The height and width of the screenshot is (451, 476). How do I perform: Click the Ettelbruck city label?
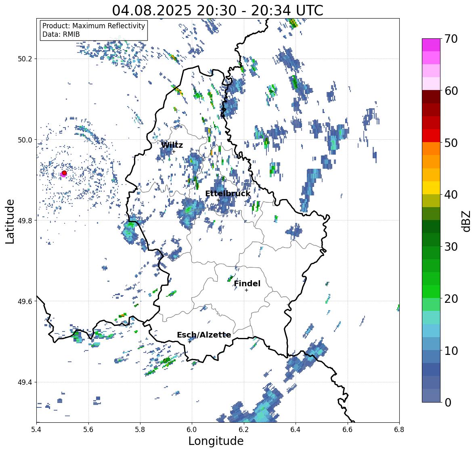tap(228, 194)
